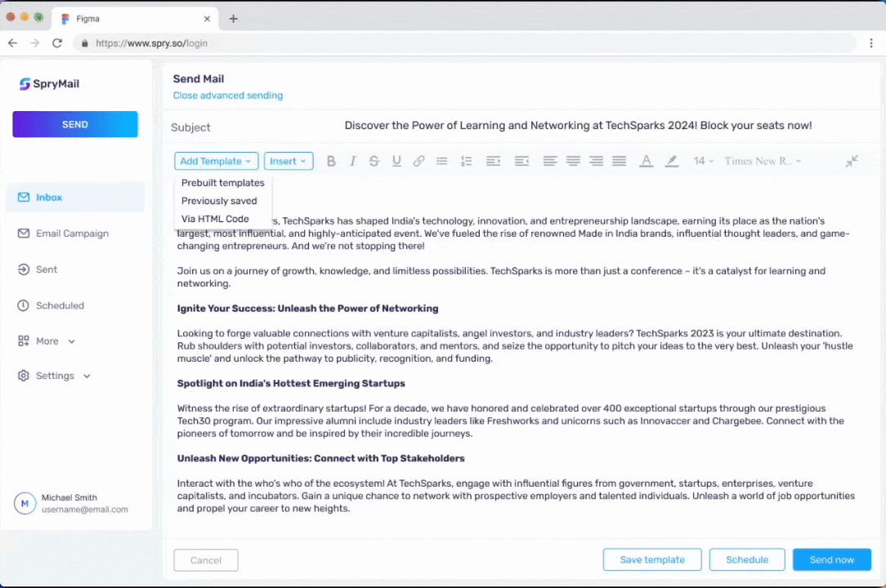Click the More grid icon

23,341
